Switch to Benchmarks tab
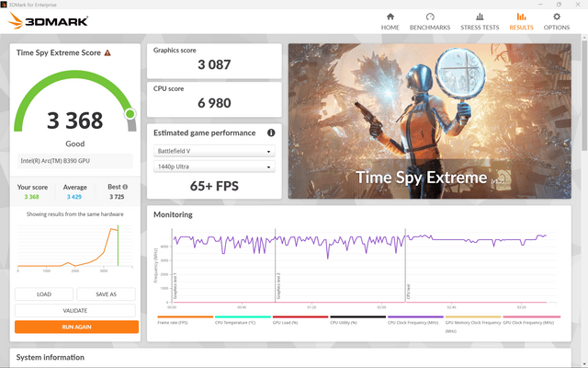The height and width of the screenshot is (368, 588). [x=430, y=22]
